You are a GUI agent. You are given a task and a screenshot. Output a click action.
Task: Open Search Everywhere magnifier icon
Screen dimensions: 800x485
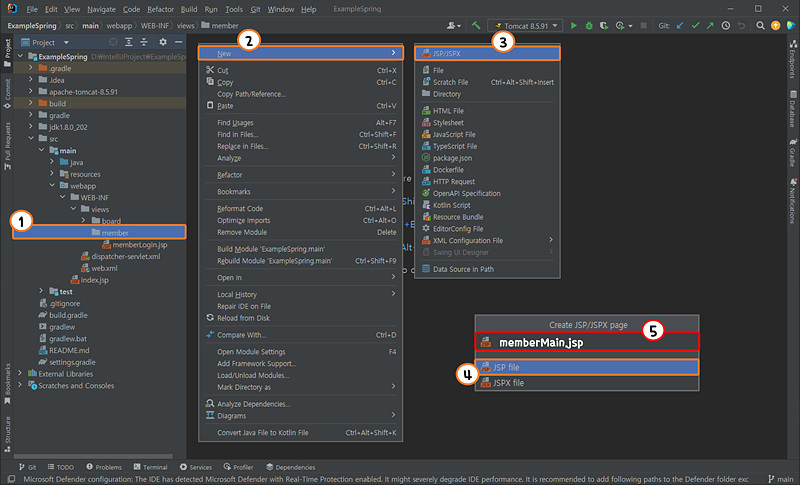click(x=760, y=25)
